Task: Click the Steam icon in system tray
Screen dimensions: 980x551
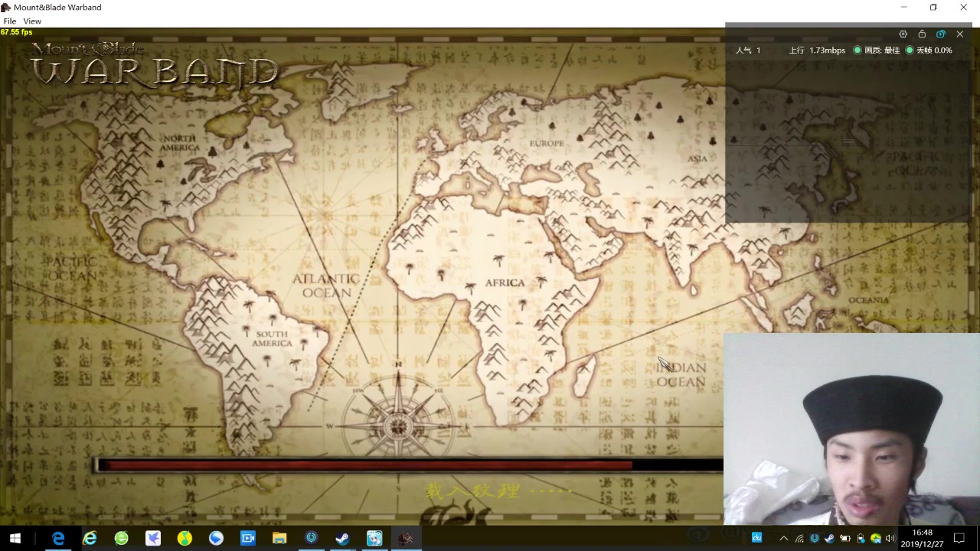Action: coord(830,539)
